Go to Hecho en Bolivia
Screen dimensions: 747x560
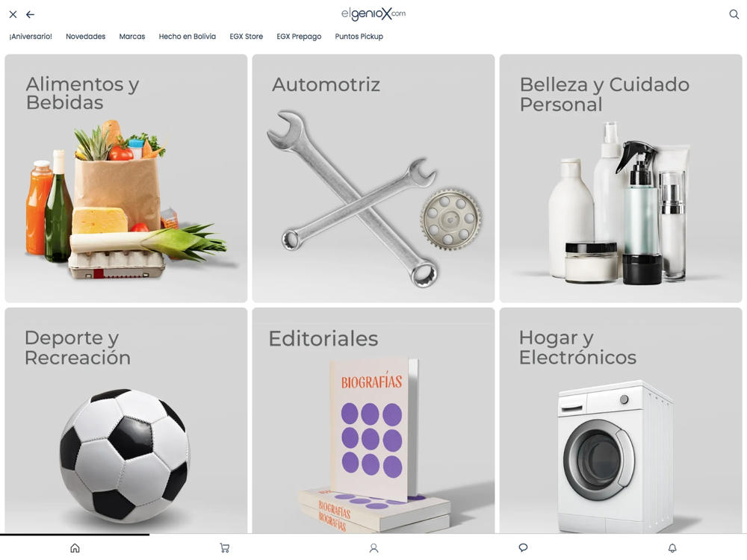coord(187,37)
